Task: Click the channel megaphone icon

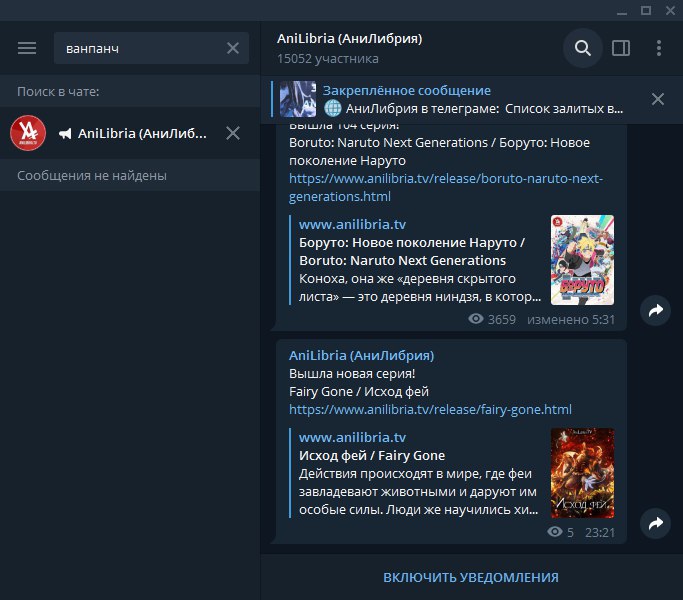Action: [x=65, y=134]
